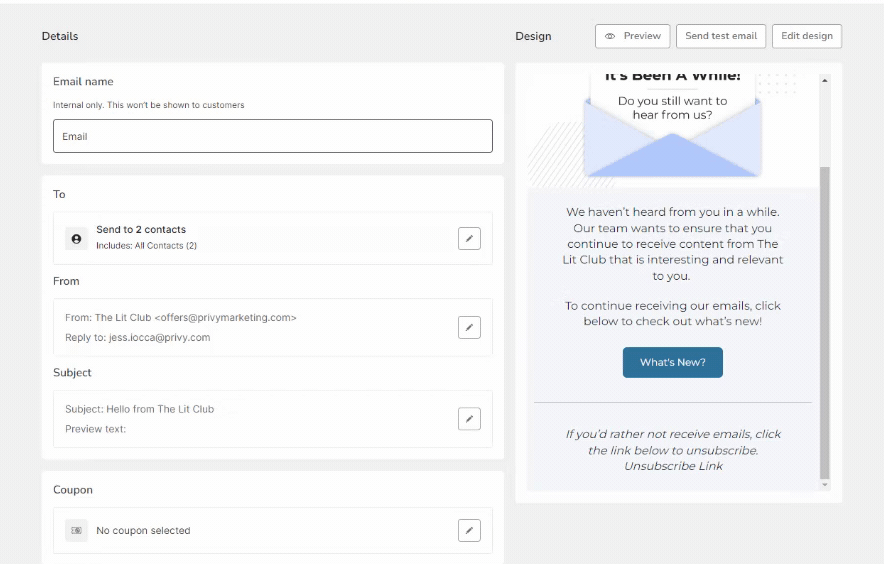The height and width of the screenshot is (564, 884).
Task: Click 'To continue receiving our emails' paragraph
Action: [673, 313]
